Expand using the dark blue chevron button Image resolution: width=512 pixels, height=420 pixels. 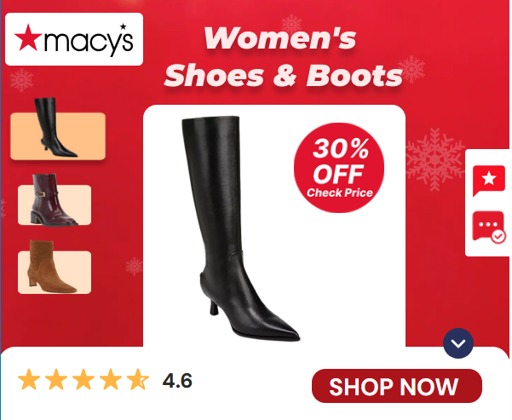pos(458,343)
